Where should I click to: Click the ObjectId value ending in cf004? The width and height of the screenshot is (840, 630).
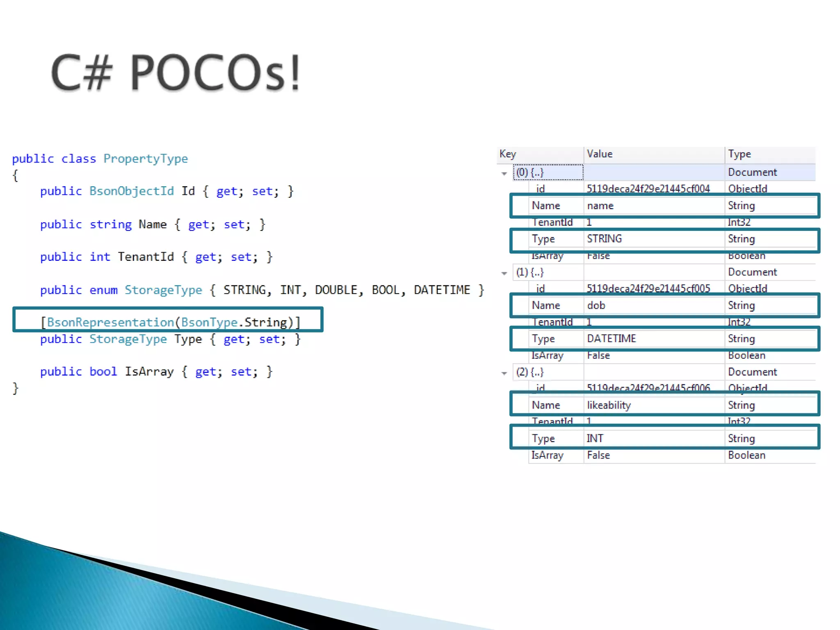(648, 189)
